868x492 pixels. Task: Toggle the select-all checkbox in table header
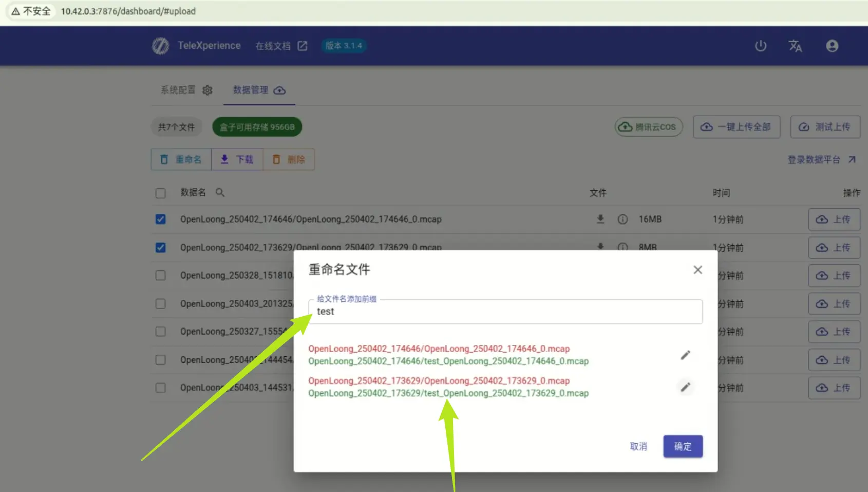tap(161, 193)
